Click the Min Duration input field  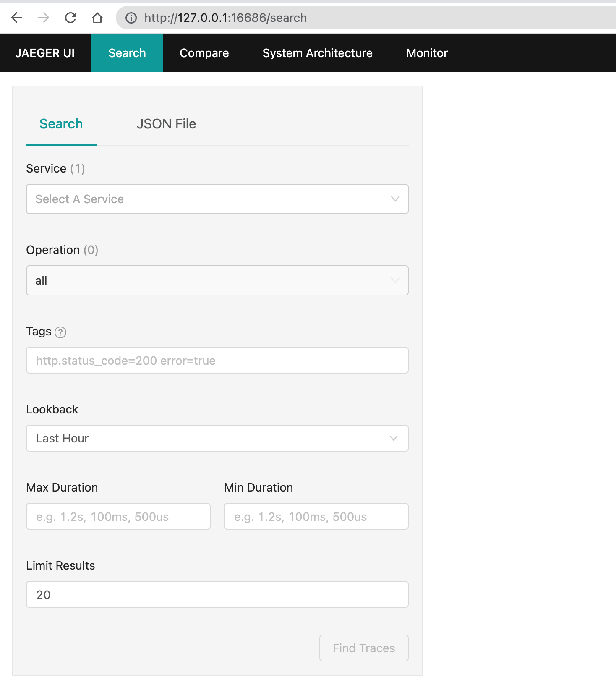pos(316,516)
